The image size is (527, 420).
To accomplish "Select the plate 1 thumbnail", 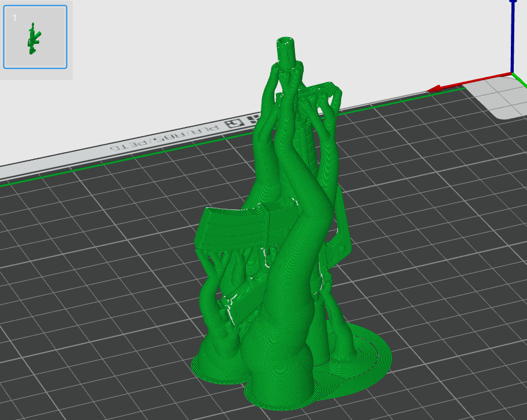I will point(35,37).
